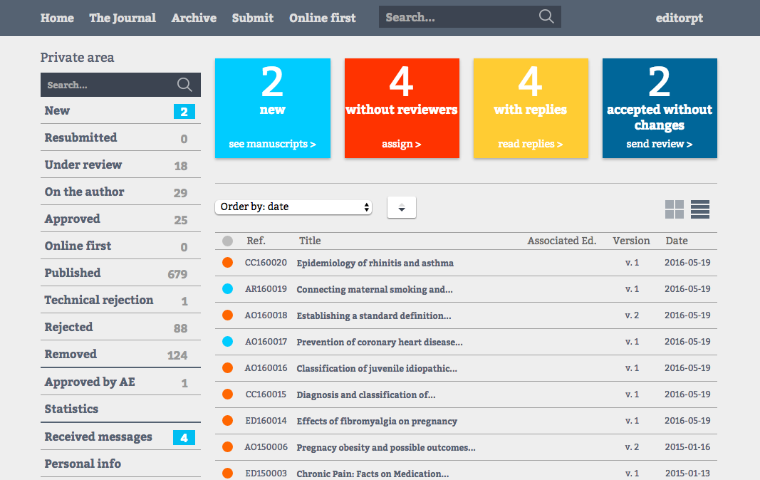Click the grey status dot column header

click(228, 241)
